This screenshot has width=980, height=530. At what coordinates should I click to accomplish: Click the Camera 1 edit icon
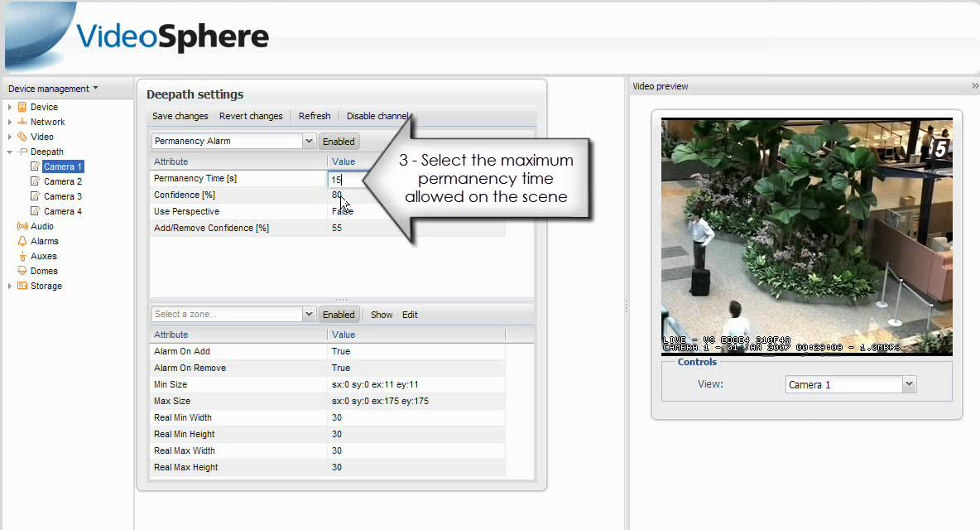coord(35,166)
